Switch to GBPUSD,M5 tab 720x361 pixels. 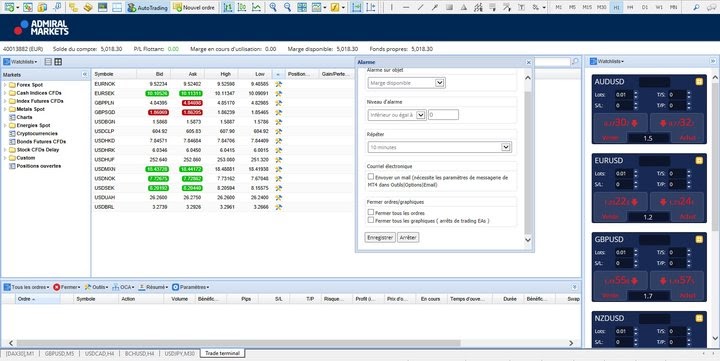click(59, 354)
